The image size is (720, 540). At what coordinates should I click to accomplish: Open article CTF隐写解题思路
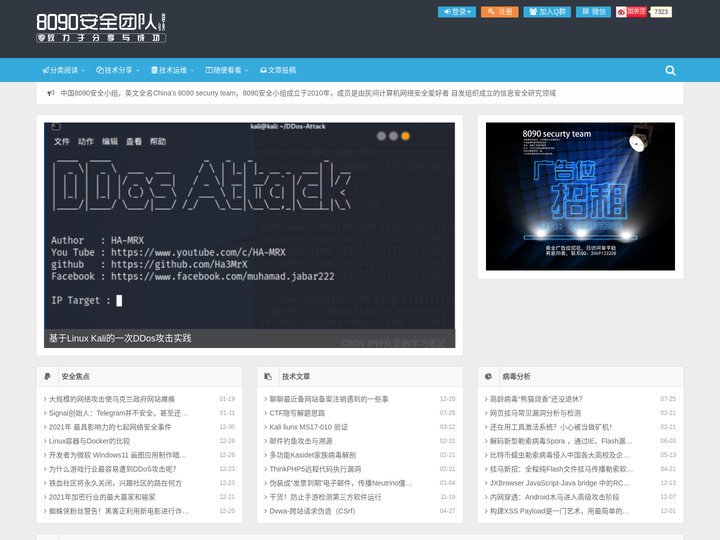point(297,413)
